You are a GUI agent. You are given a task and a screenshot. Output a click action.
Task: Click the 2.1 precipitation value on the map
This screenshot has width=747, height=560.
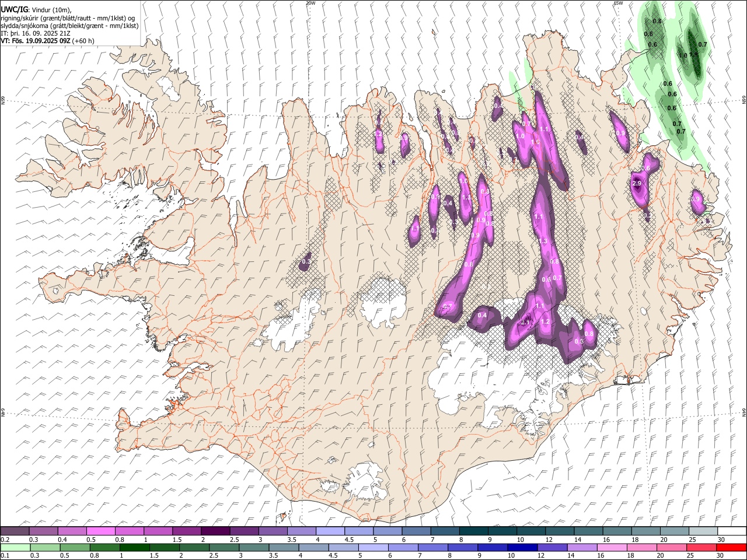click(525, 323)
